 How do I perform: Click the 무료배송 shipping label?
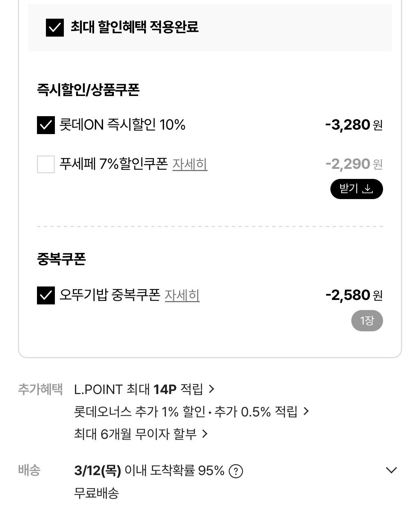[96, 493]
